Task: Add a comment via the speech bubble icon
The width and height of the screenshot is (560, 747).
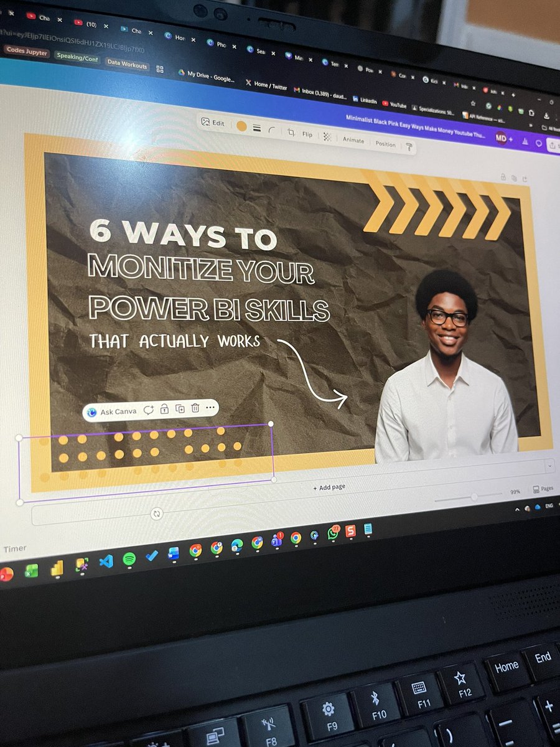Action: point(148,410)
